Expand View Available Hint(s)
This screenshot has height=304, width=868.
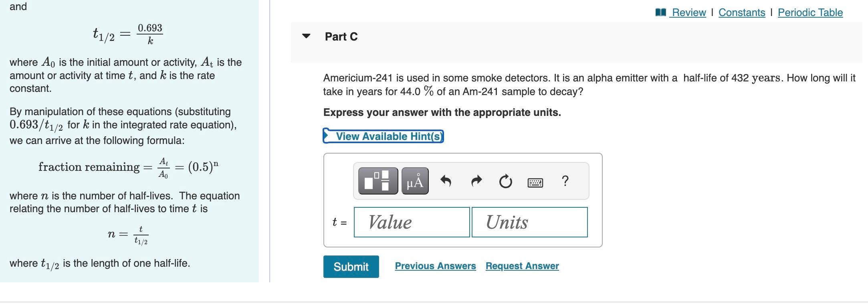click(384, 136)
